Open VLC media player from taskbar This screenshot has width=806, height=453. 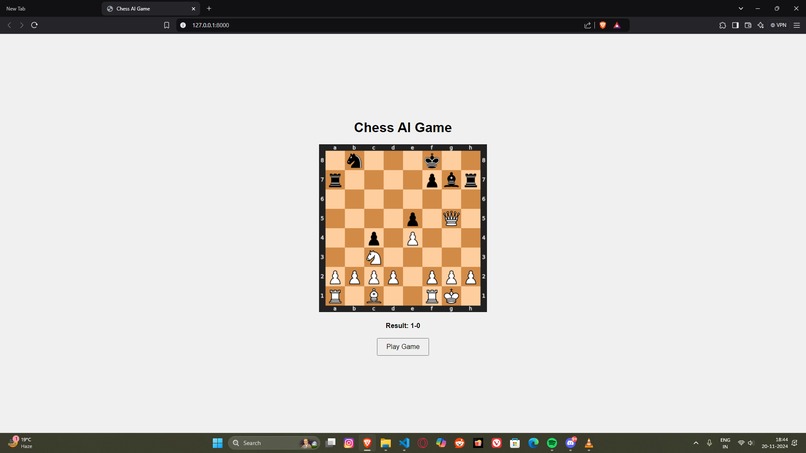[x=589, y=443]
